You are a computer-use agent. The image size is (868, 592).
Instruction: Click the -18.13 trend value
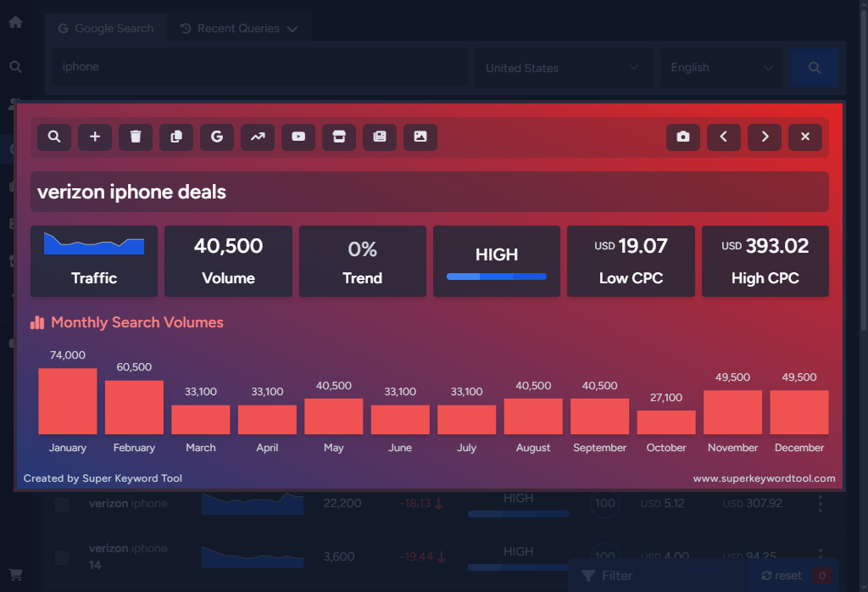pos(415,504)
